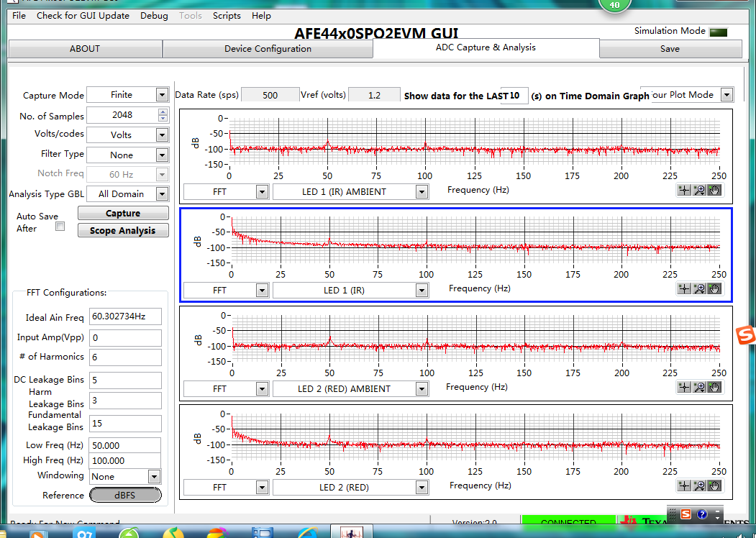Viewport: 756px width, 538px height.
Task: Open the Capture Mode dropdown
Action: click(162, 95)
